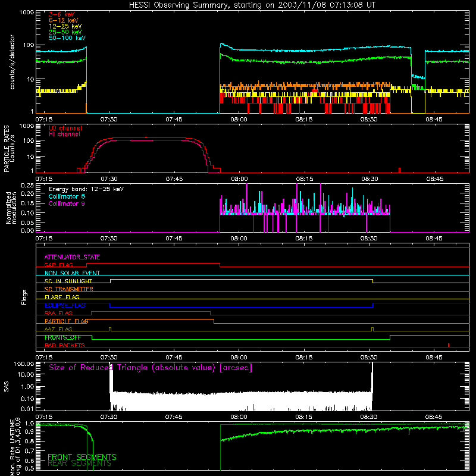Image resolution: width=476 pixels, height=476 pixels.
Task: Click the HESSI Observing Summary plot title
Action: pos(252,5)
